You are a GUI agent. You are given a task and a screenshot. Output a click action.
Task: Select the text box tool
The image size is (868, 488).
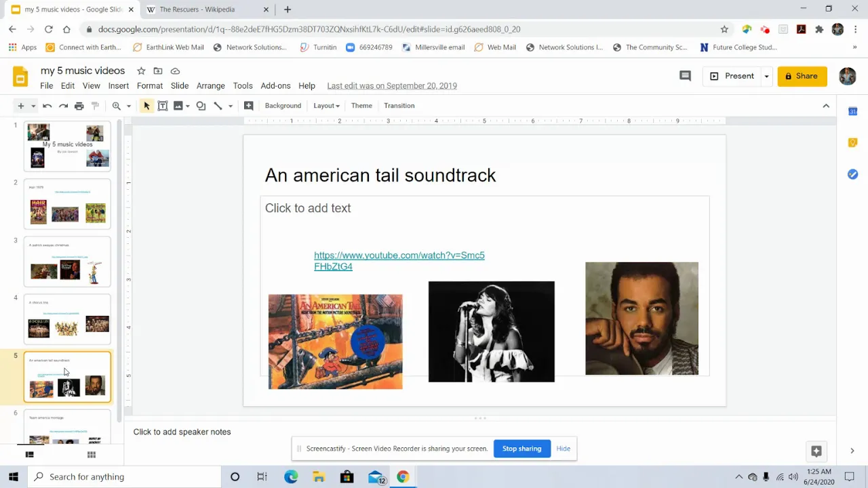coord(163,106)
